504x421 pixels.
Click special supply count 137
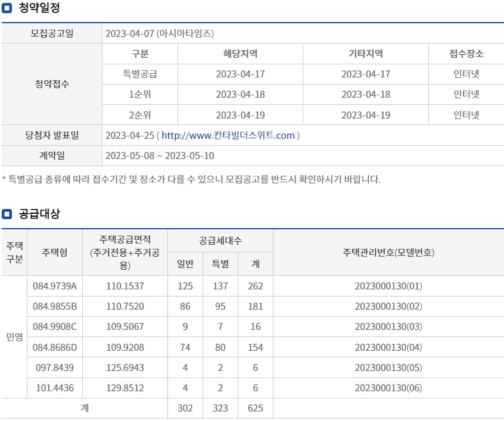pos(220,286)
